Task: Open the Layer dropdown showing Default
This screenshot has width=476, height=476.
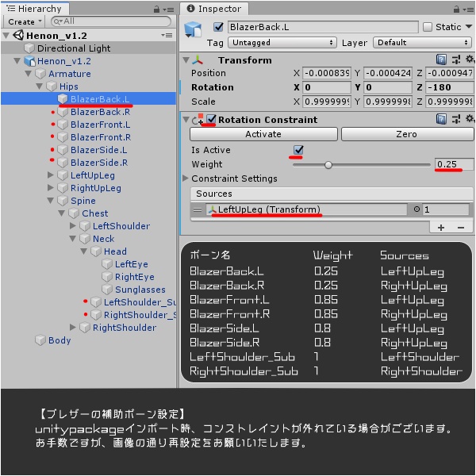Action: click(422, 43)
